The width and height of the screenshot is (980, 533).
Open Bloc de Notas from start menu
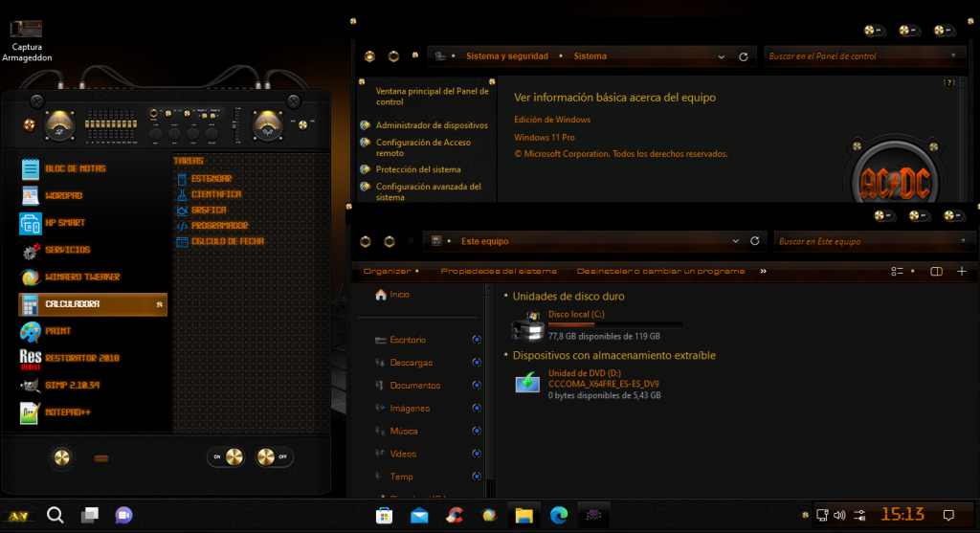pyautogui.click(x=93, y=168)
